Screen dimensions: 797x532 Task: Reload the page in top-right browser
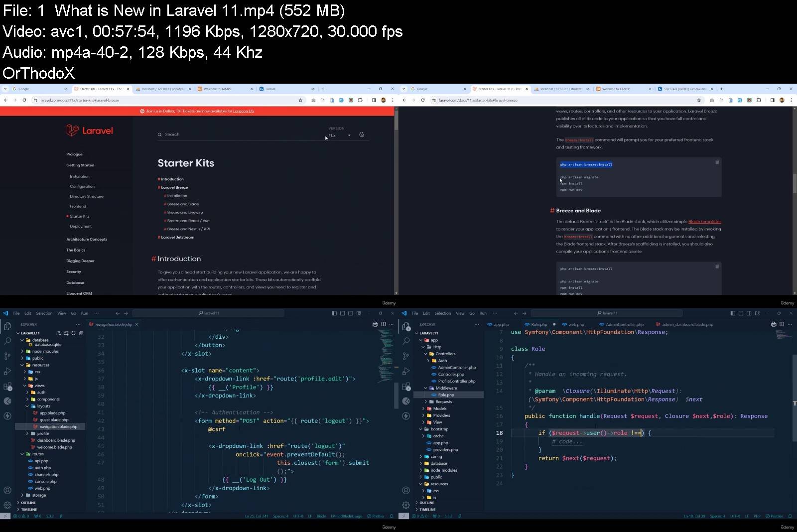click(x=422, y=100)
